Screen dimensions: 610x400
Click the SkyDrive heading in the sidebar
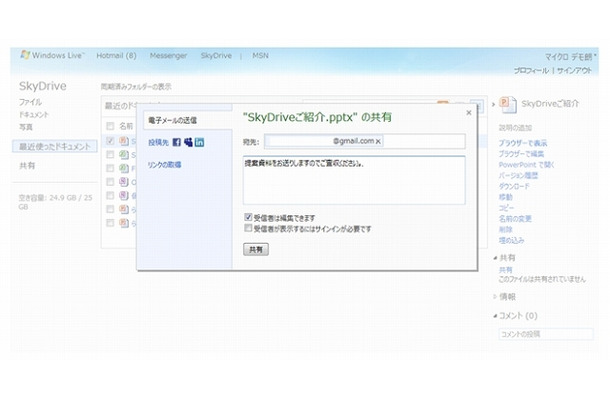click(x=43, y=86)
